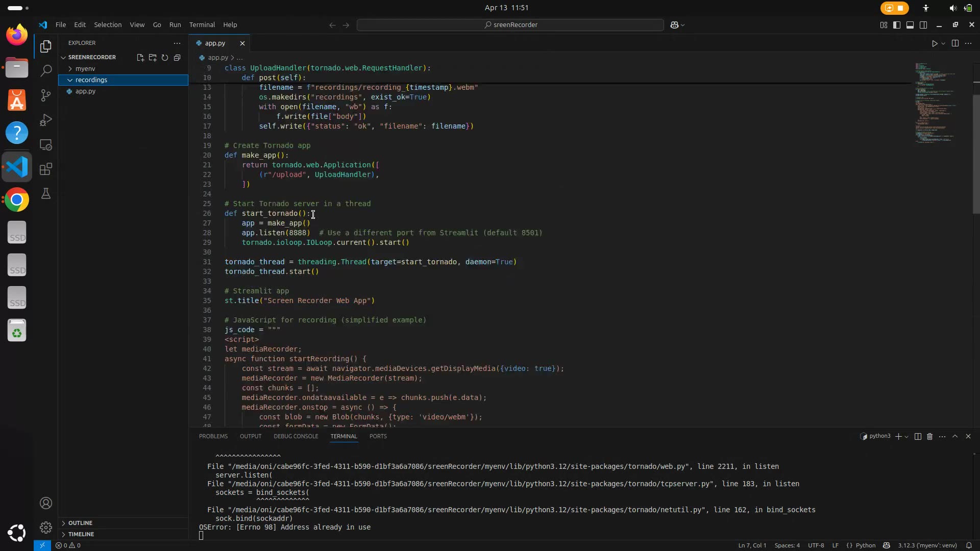
Task: Toggle the Panel visibility control
Action: click(x=910, y=24)
